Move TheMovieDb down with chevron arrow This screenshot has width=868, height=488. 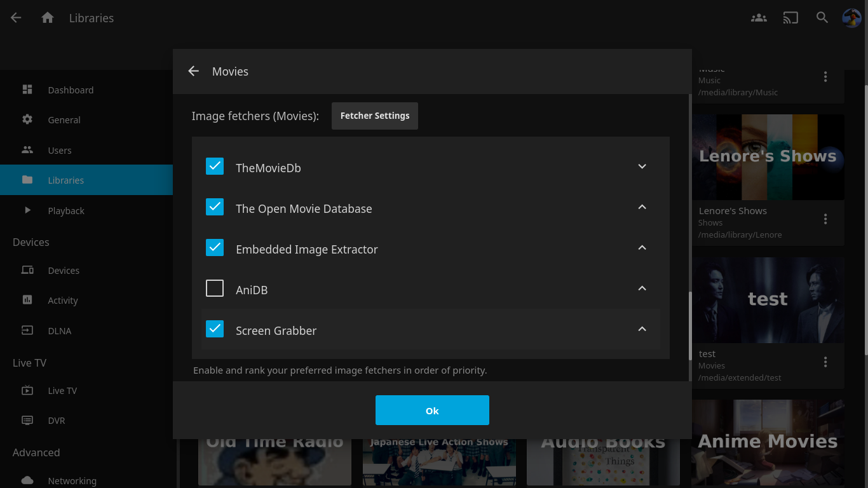point(642,166)
